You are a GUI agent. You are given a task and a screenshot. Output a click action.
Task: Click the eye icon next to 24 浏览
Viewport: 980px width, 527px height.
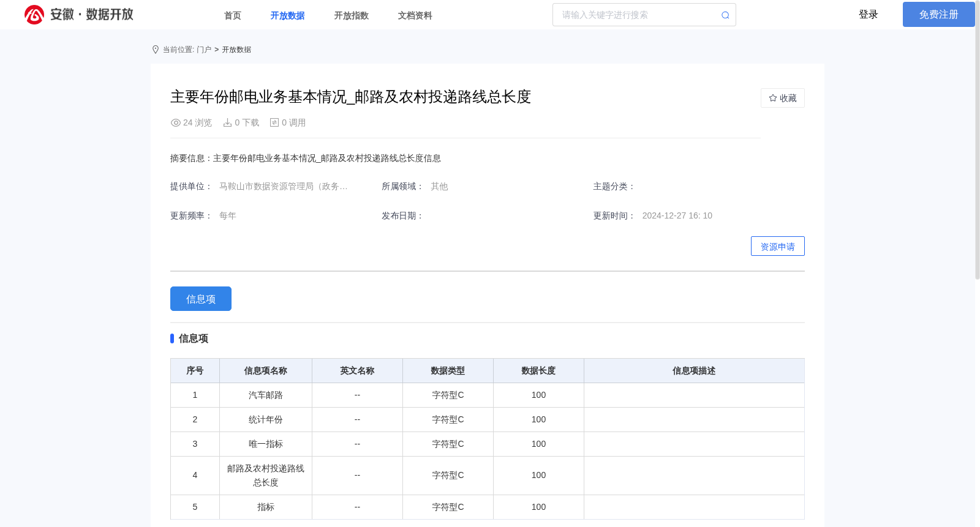[x=176, y=122]
